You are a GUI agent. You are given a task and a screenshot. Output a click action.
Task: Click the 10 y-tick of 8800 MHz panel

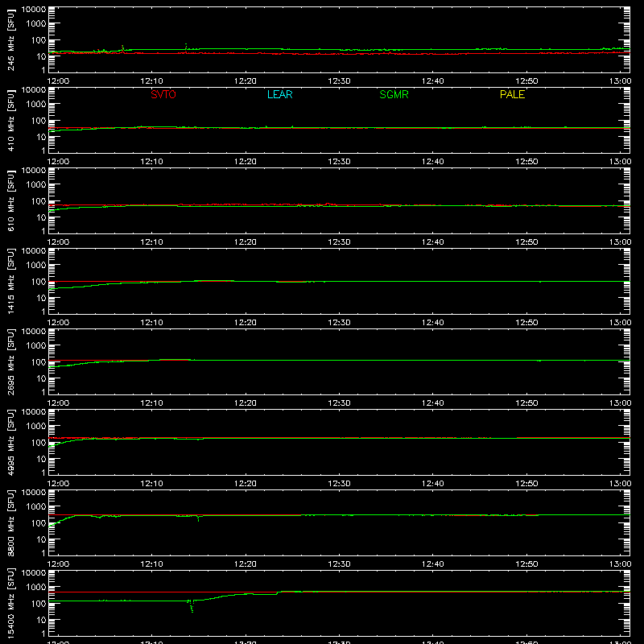(41, 539)
